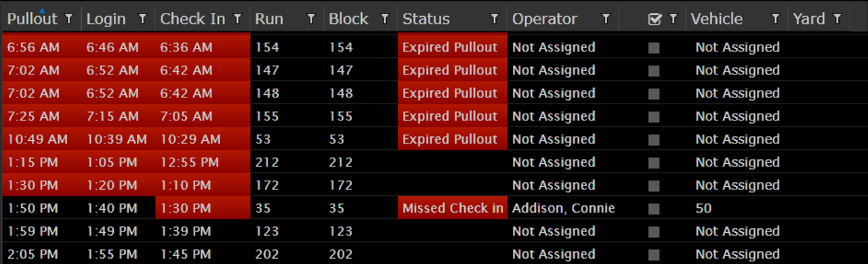Open the Yard column filter icon
This screenshot has width=868, height=264.
tap(838, 20)
